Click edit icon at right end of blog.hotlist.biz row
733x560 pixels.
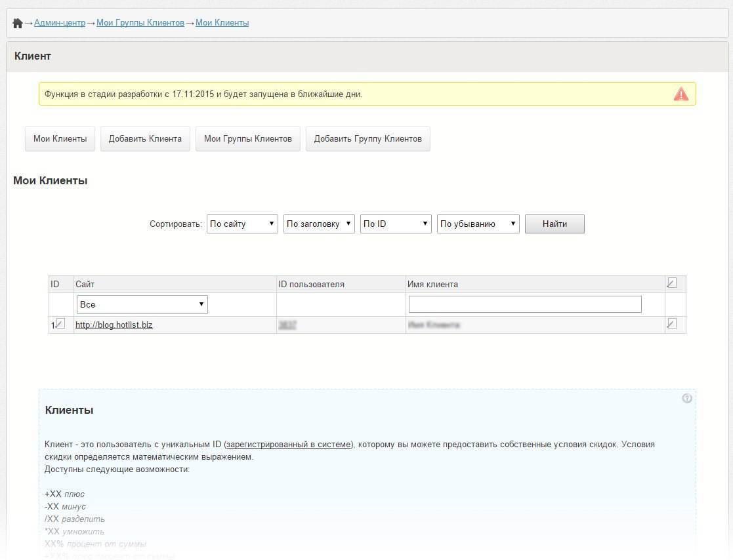click(x=671, y=323)
